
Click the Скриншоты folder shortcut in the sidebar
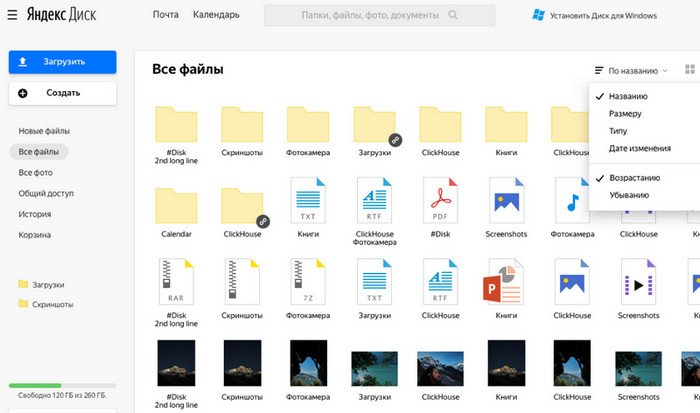coord(46,304)
